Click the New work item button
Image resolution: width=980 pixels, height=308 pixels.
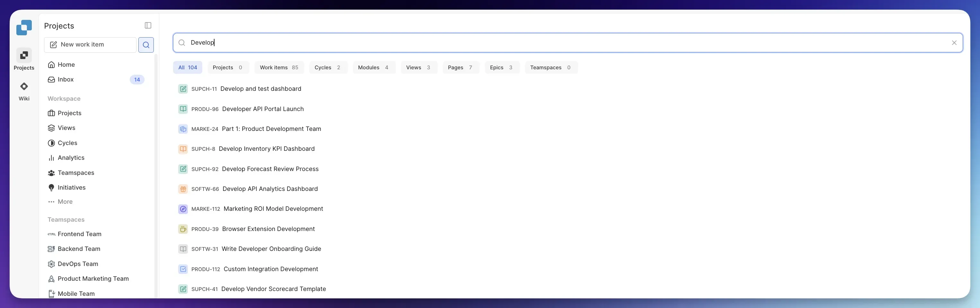coord(90,45)
